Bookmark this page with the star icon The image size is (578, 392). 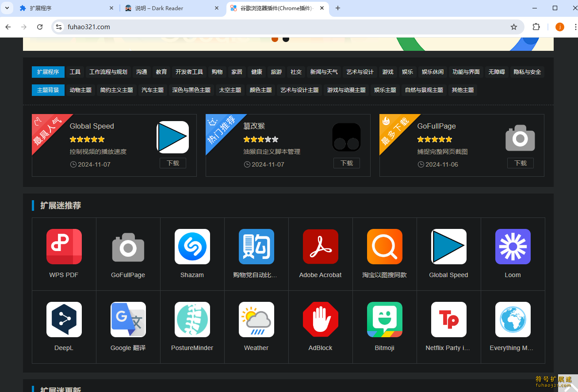(x=514, y=27)
